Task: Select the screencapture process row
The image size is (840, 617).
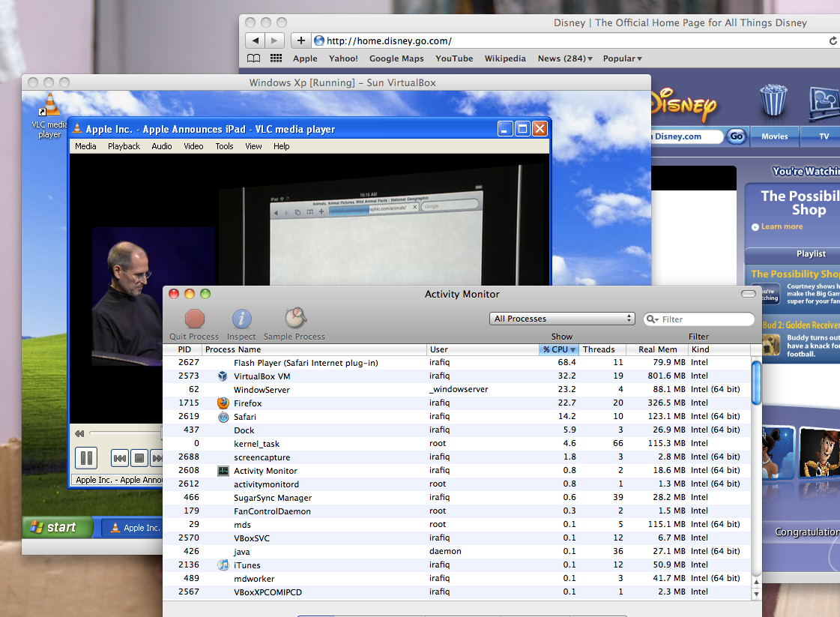Action: 456,457
